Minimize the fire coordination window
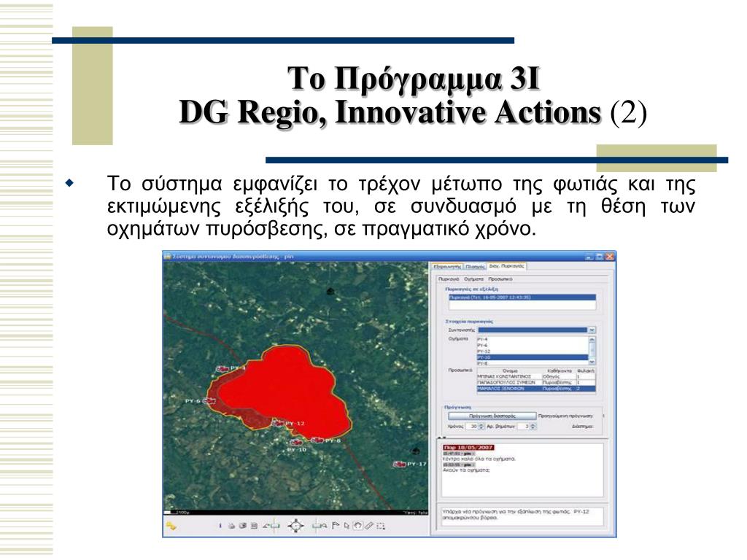Image resolution: width=747 pixels, height=560 pixels. [x=589, y=257]
